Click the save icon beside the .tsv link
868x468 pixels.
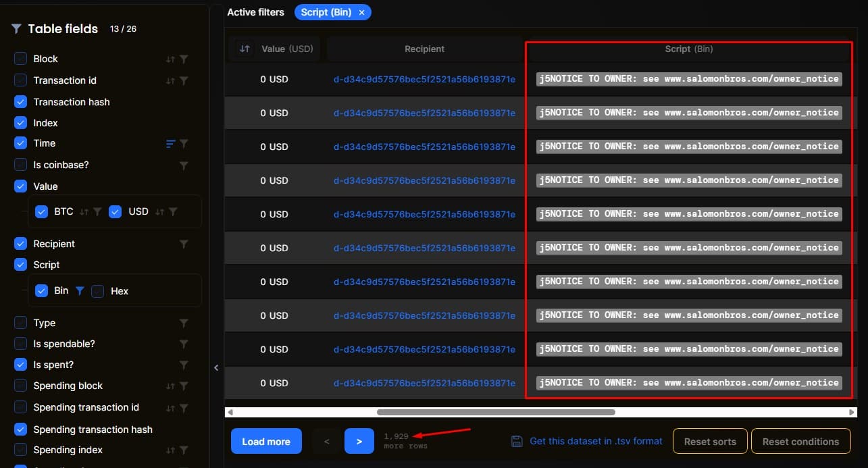click(x=517, y=441)
